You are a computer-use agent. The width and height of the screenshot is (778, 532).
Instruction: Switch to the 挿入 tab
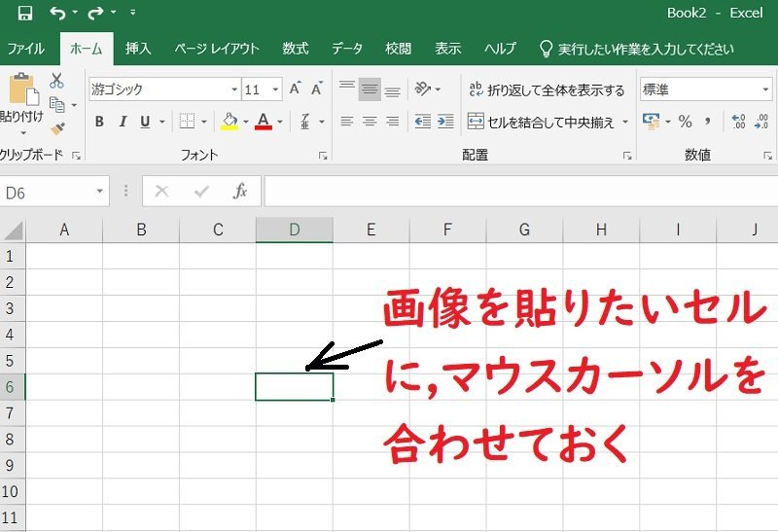click(x=138, y=49)
